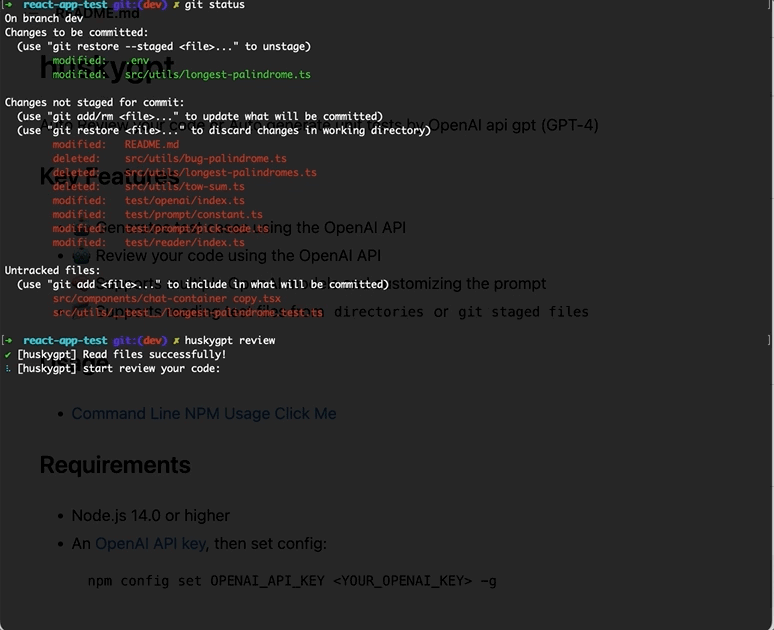Click the Untracked files heading

pos(52,270)
